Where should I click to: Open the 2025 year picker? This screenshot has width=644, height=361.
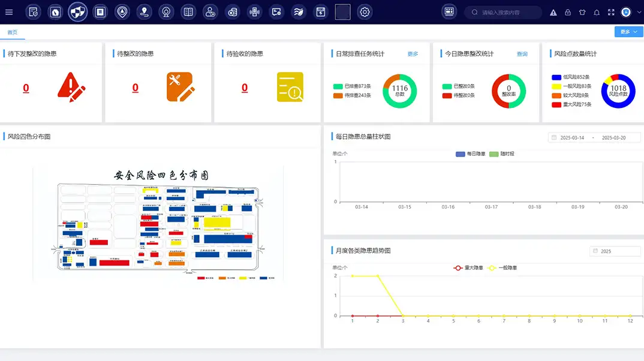615,251
